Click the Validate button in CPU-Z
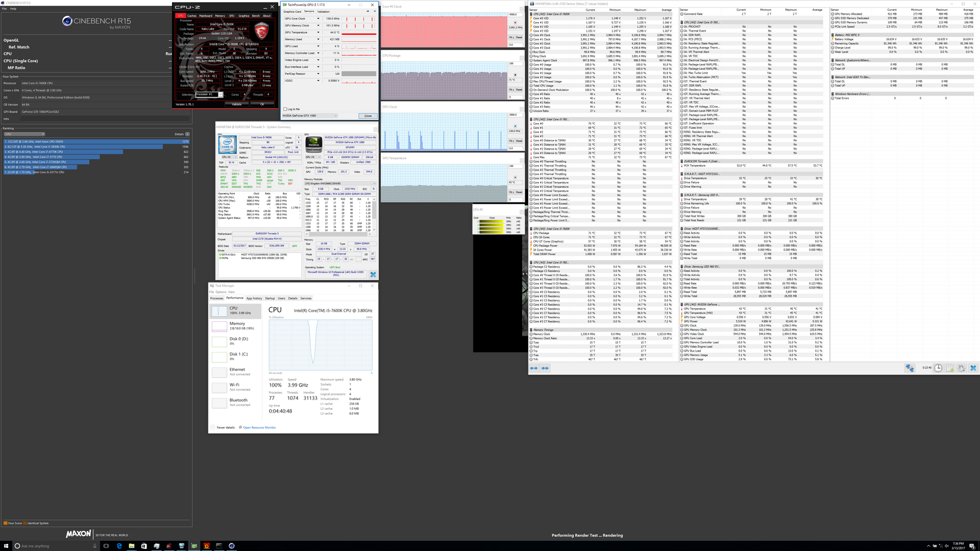Viewport: 980px width, 551px height. pyautogui.click(x=237, y=104)
